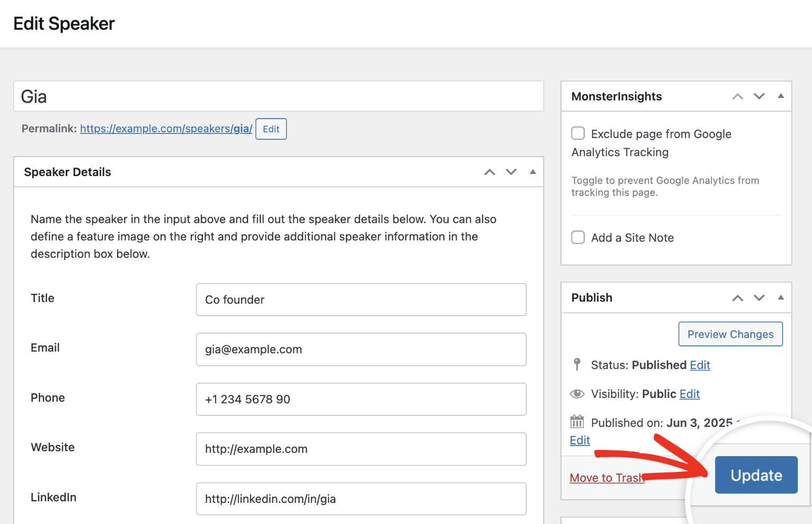Click the Speaker Details panel heading
Viewport: 812px width, 524px height.
67,172
